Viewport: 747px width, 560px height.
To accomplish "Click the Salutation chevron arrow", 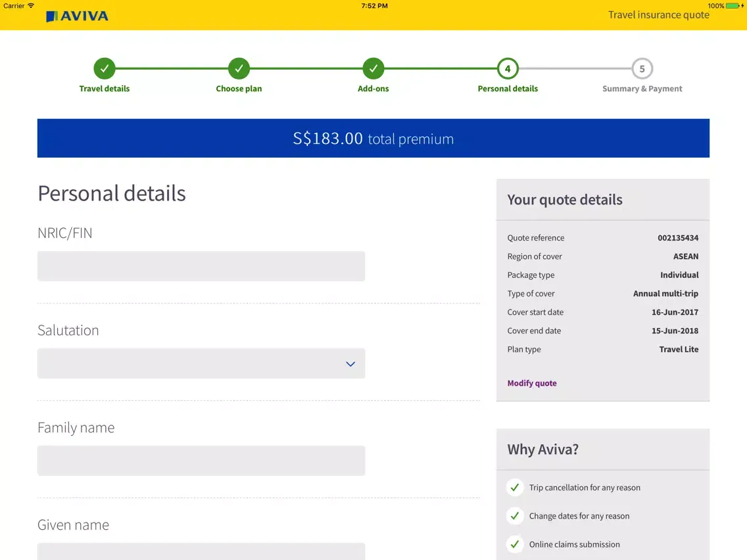I will (350, 364).
